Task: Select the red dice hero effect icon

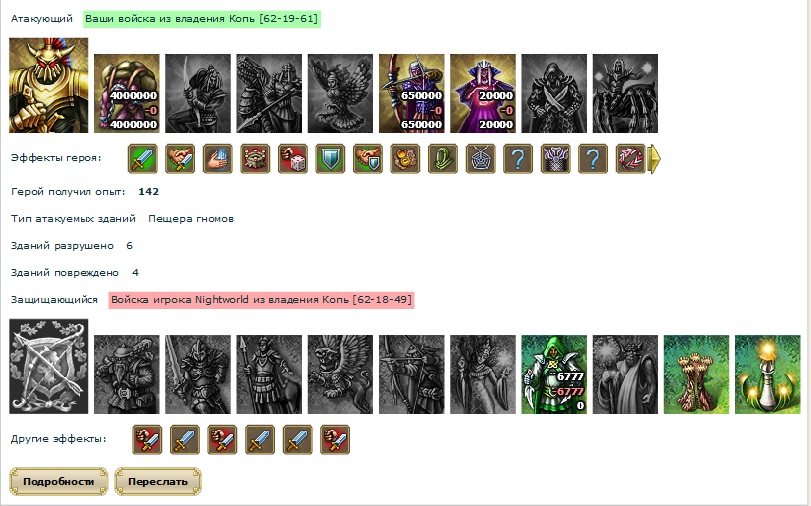Action: click(x=293, y=159)
